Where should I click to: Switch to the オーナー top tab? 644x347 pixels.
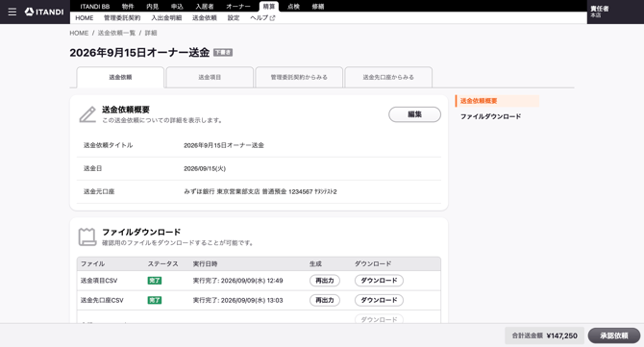(x=238, y=7)
